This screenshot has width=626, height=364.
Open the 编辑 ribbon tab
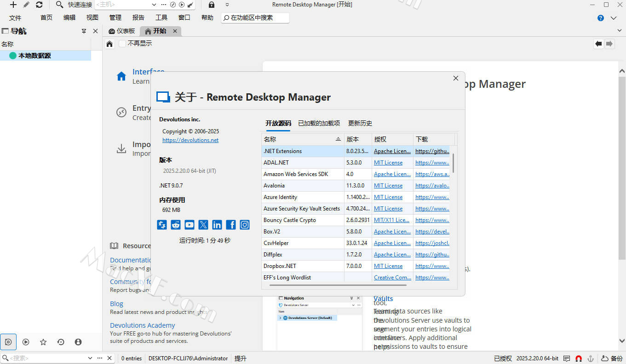point(69,17)
